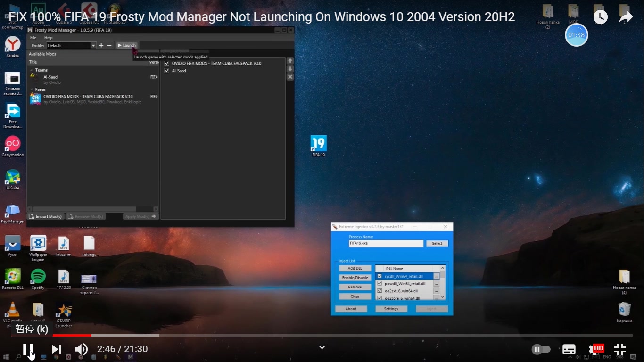Toggle oo2core_6_win64.dll checkbox

[380, 298]
